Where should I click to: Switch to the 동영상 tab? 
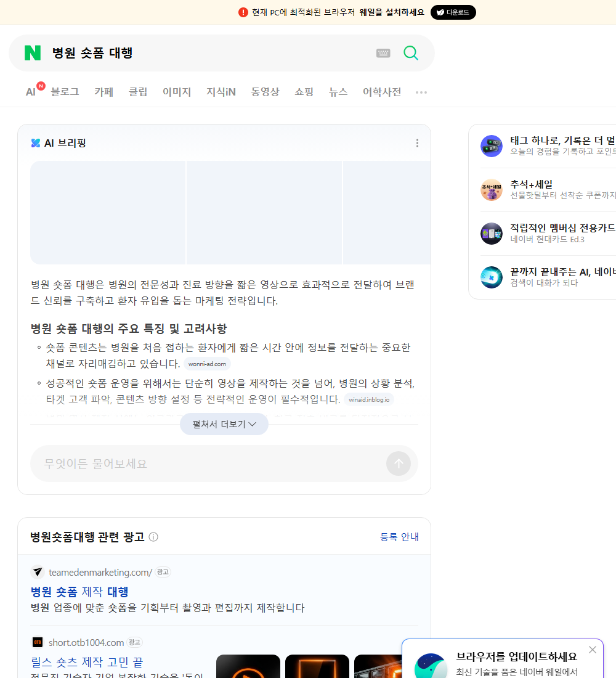coord(265,92)
